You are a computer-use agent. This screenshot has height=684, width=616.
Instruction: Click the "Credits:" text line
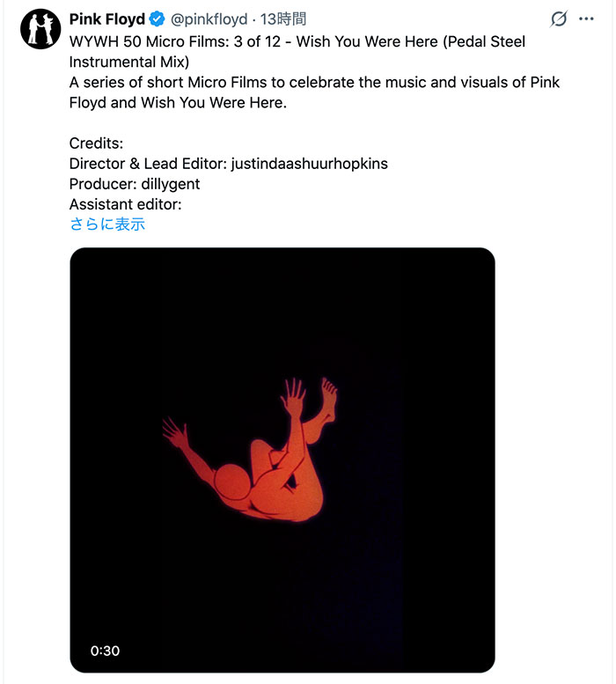tap(96, 143)
